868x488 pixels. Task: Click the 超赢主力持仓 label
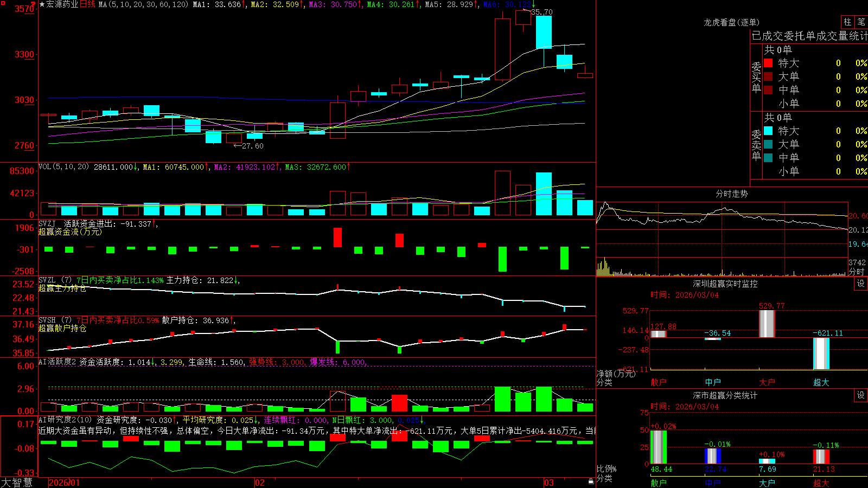pos(62,288)
